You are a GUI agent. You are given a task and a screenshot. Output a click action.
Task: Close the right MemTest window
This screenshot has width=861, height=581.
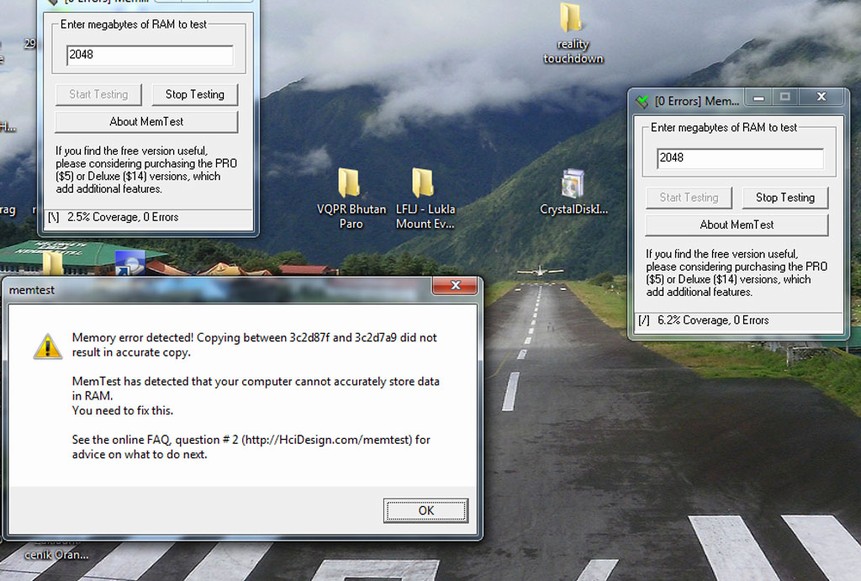coord(821,97)
